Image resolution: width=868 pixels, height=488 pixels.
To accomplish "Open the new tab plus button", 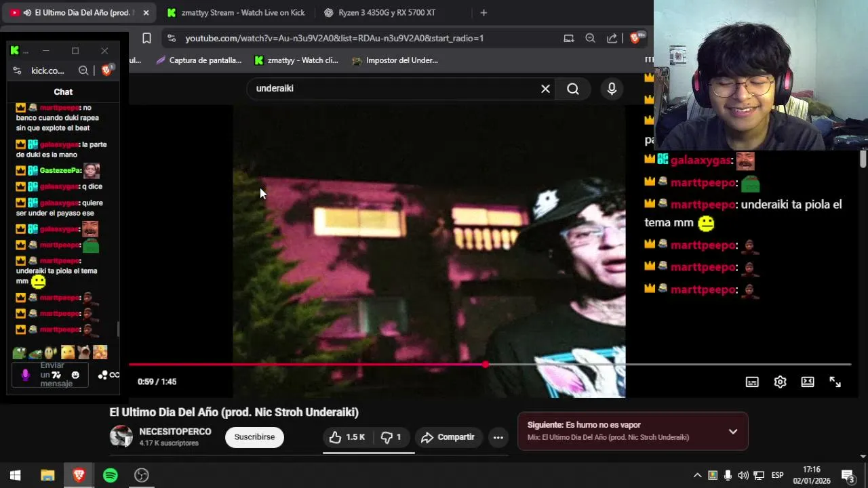I will (484, 13).
